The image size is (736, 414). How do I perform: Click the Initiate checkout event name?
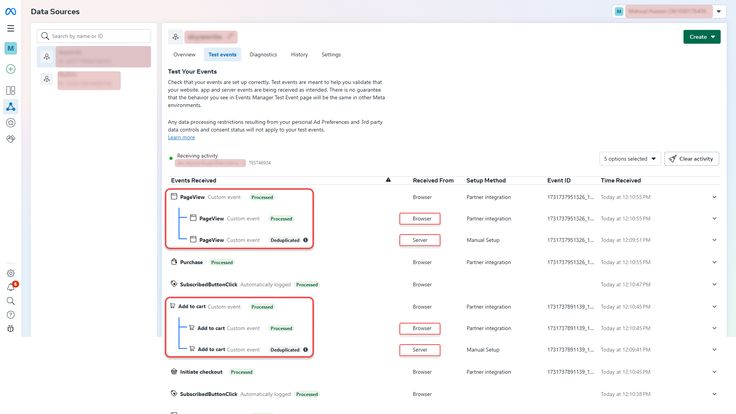(x=201, y=372)
